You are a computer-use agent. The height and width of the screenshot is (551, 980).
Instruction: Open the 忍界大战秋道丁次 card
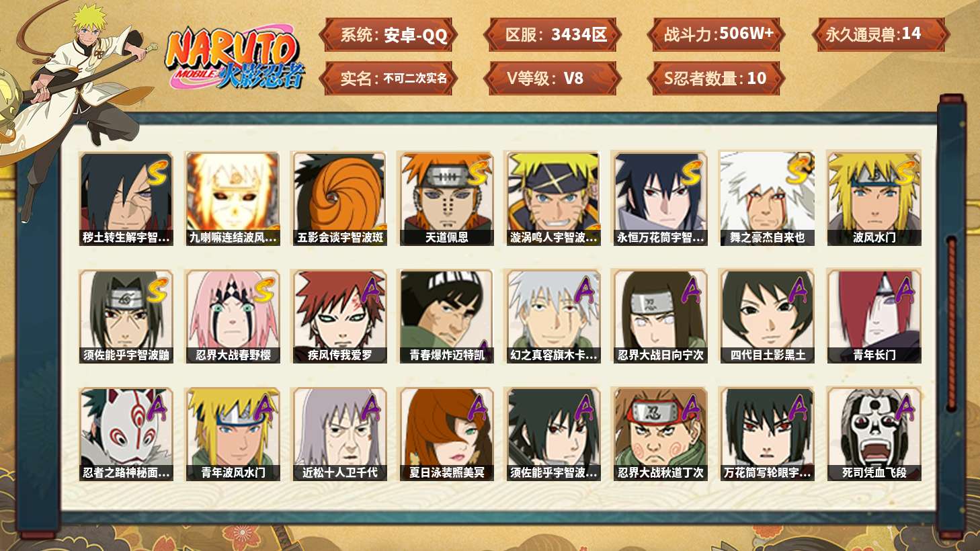point(660,434)
